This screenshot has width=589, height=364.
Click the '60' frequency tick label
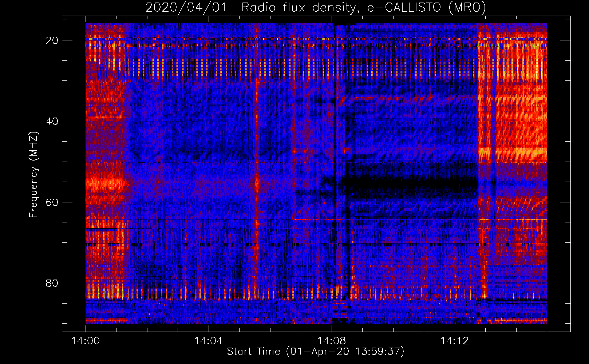pos(52,202)
